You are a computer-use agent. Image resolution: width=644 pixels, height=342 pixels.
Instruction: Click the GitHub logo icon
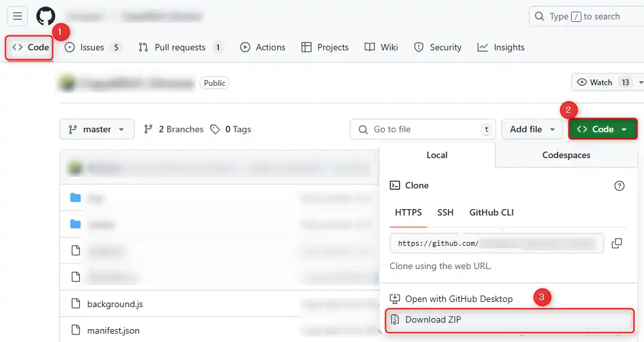tap(46, 17)
